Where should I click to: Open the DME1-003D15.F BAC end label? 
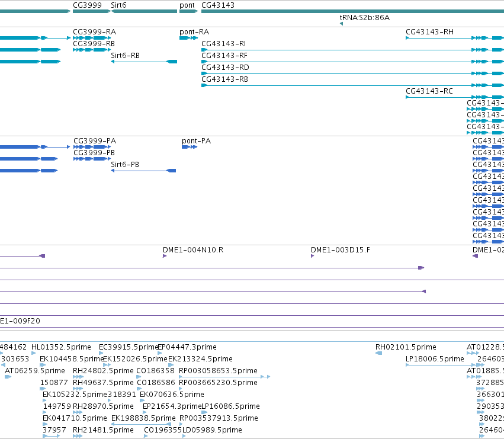coord(341,250)
